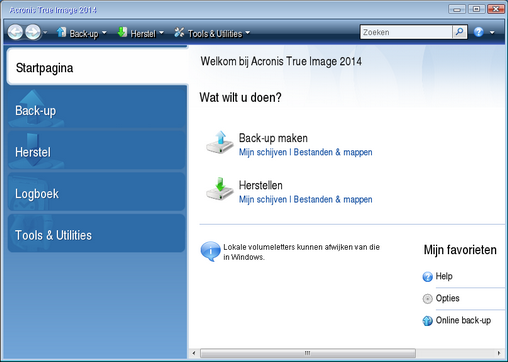Open Online back-up favorite
The width and height of the screenshot is (508, 362).
463,320
